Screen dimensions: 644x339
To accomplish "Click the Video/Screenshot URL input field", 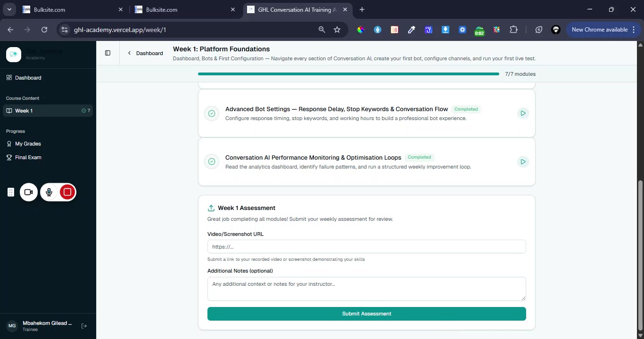I will pyautogui.click(x=366, y=247).
